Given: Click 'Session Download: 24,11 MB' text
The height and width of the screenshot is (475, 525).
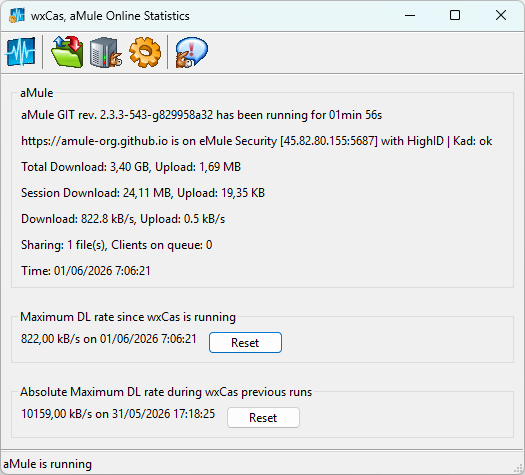Looking at the screenshot, I should coord(143,193).
